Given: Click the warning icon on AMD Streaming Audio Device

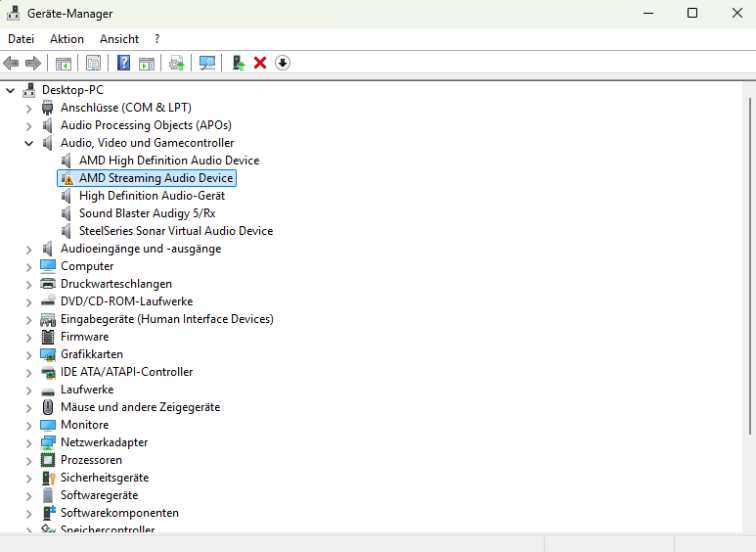Looking at the screenshot, I should point(67,178).
